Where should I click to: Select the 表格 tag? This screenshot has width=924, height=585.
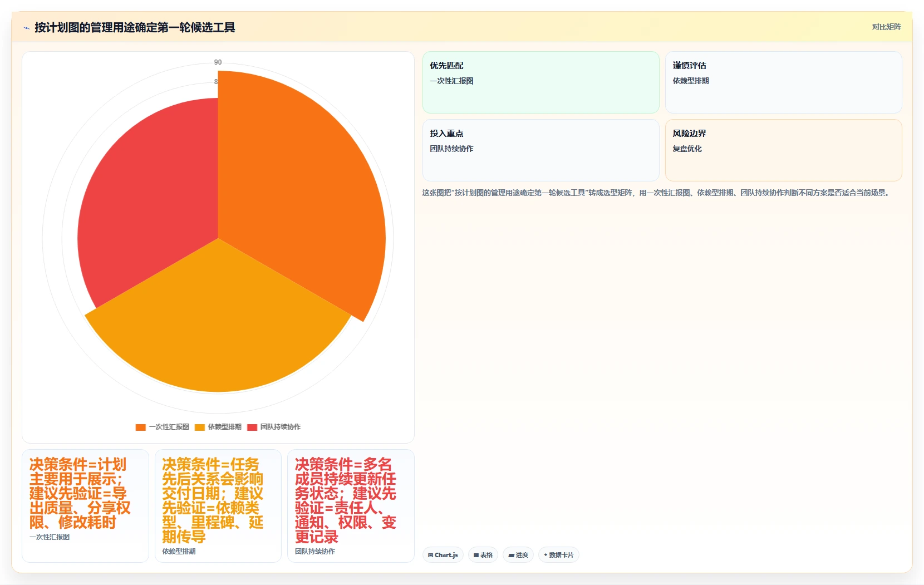pyautogui.click(x=483, y=555)
